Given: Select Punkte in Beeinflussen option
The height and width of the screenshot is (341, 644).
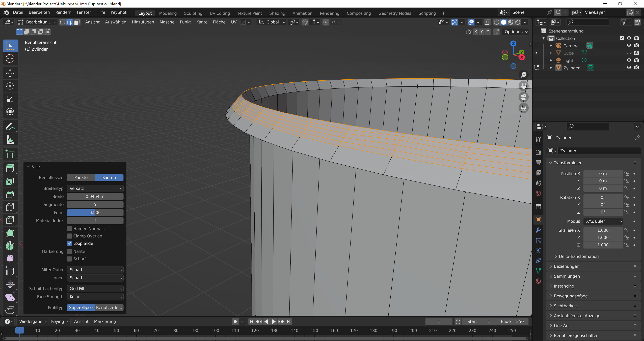Looking at the screenshot, I should coord(81,177).
